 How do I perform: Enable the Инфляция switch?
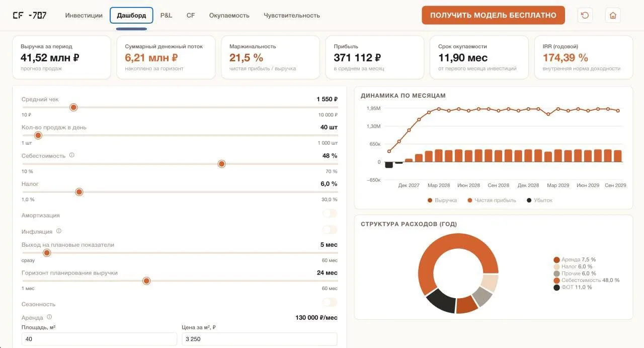[330, 230]
